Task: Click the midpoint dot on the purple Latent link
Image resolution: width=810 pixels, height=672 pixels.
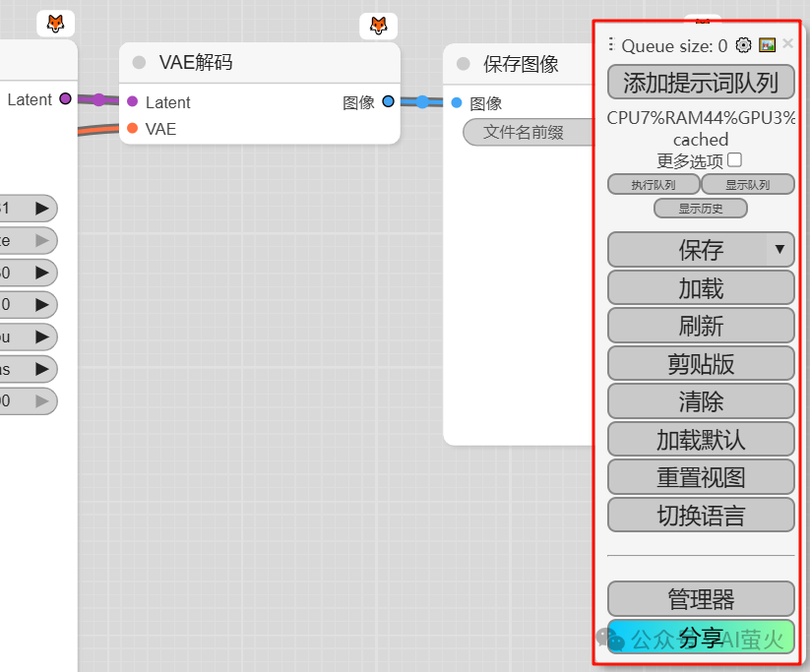Action: pyautogui.click(x=98, y=99)
